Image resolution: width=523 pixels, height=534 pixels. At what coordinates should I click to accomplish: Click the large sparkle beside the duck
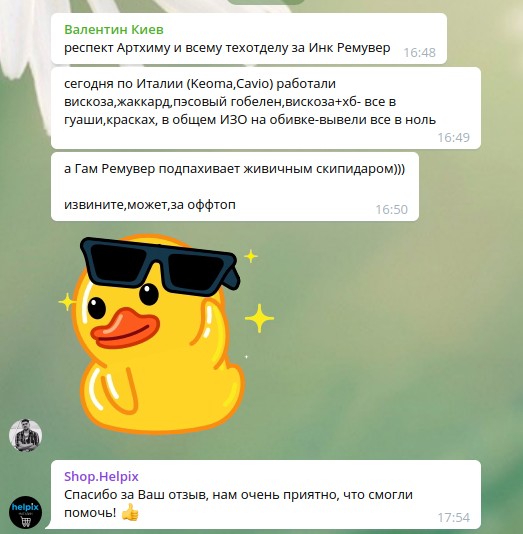pyautogui.click(x=259, y=318)
